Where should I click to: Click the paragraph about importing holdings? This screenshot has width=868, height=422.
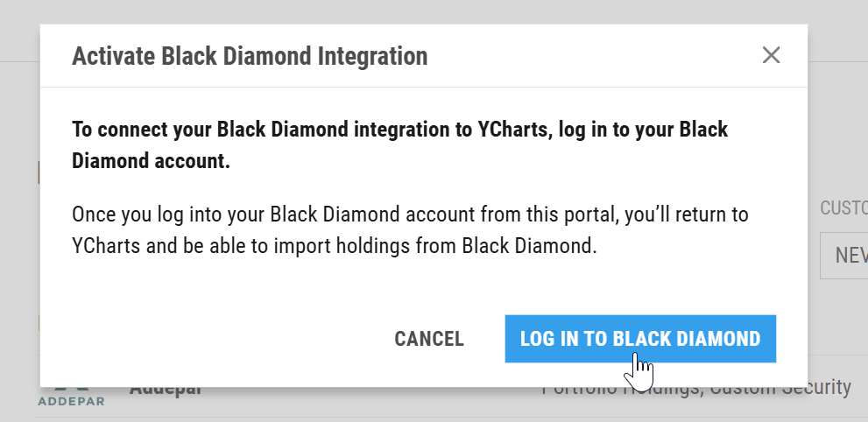tap(410, 229)
